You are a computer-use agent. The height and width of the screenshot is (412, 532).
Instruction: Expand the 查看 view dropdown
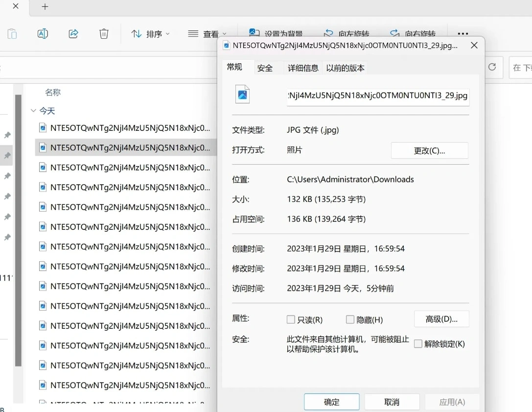point(207,34)
